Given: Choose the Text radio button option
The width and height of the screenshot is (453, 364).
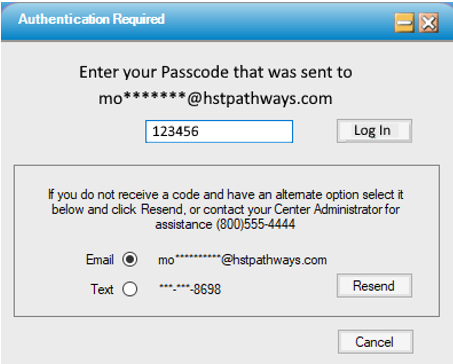Looking at the screenshot, I should click(130, 289).
